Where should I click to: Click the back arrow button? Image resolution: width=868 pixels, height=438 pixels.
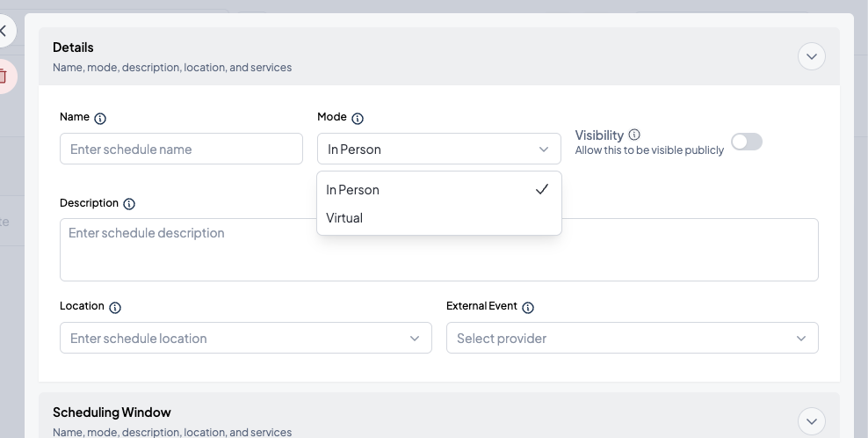tap(4, 30)
